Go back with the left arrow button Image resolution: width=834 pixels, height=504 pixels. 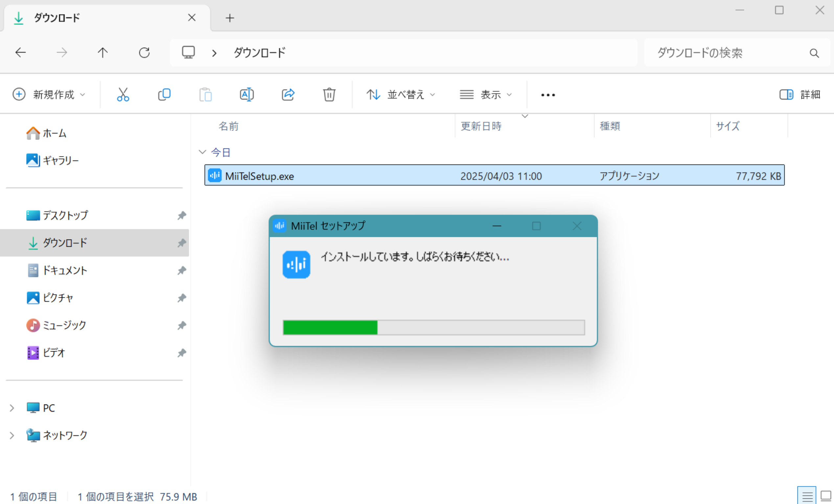coord(21,53)
